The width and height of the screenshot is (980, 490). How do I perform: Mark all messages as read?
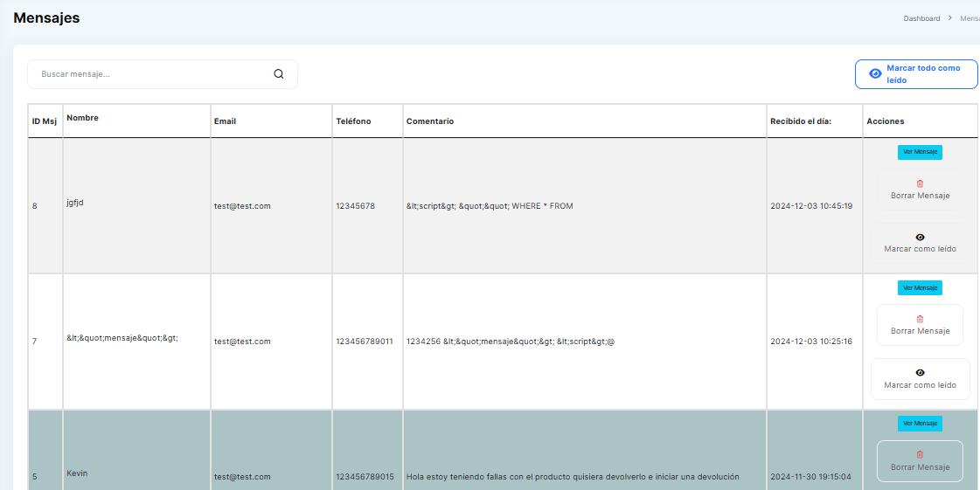click(x=916, y=74)
